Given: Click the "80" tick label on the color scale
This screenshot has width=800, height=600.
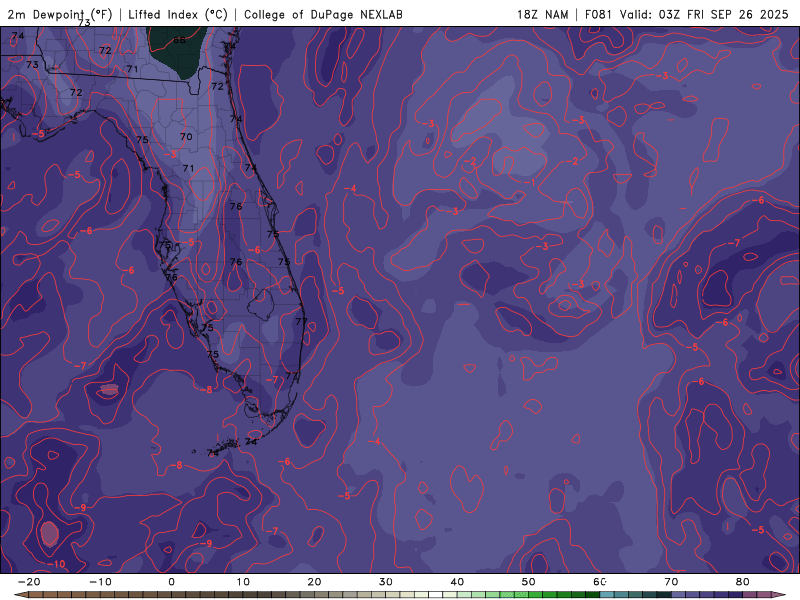Looking at the screenshot, I should tap(742, 582).
